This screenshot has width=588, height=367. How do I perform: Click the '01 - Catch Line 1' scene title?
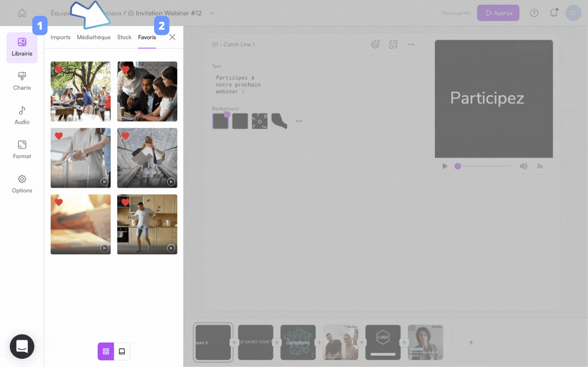click(x=233, y=44)
